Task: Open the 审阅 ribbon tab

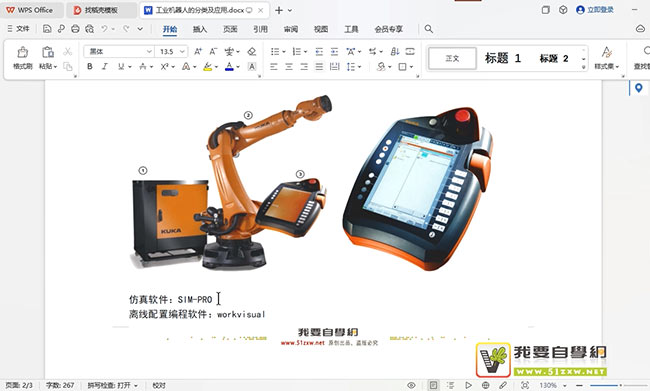Action: (291, 29)
